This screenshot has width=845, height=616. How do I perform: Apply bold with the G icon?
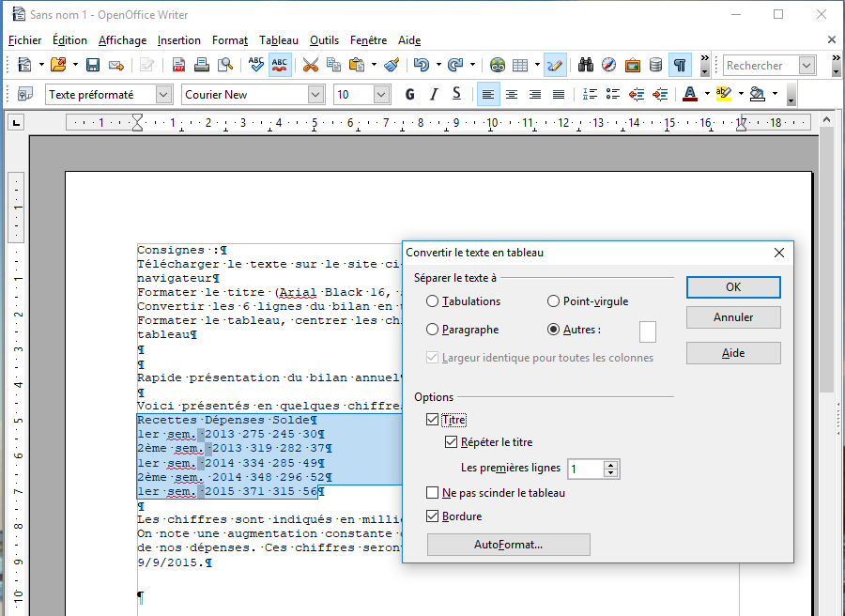[x=409, y=95]
